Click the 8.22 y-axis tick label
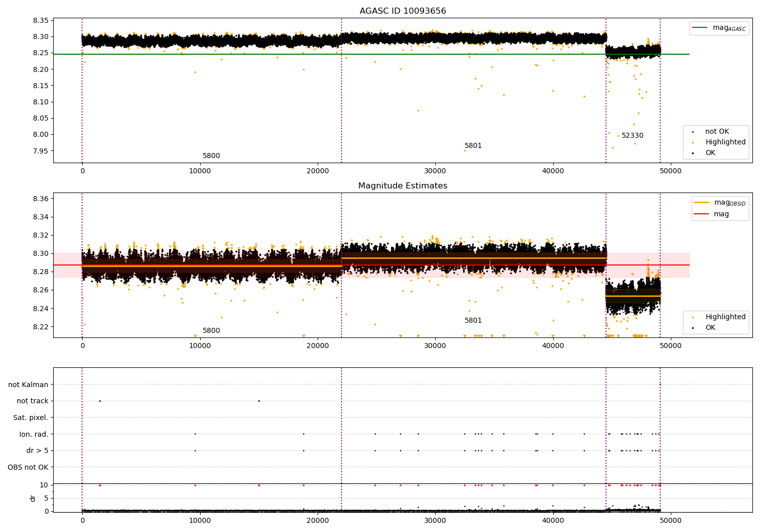760x532 pixels. (40, 327)
